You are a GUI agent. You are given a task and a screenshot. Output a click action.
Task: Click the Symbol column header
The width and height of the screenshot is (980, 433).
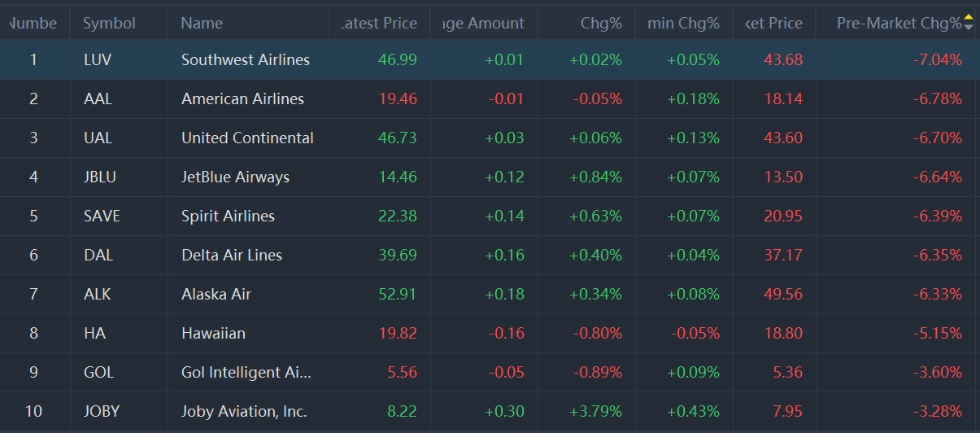(x=109, y=23)
